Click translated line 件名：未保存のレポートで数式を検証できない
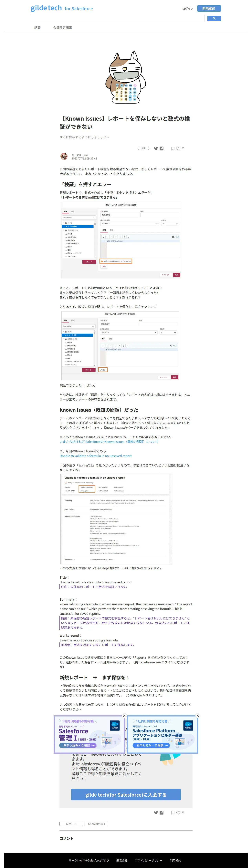The height and width of the screenshot is (868, 252). pos(94,587)
